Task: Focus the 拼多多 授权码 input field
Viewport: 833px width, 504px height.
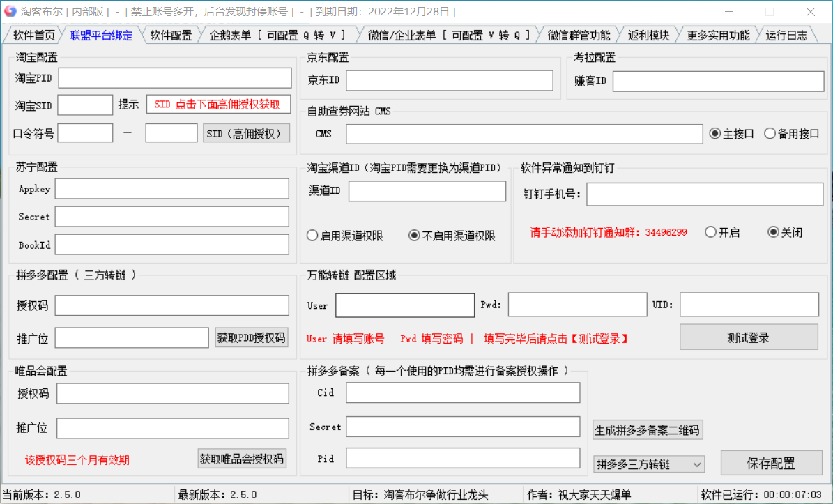Action: (172, 305)
